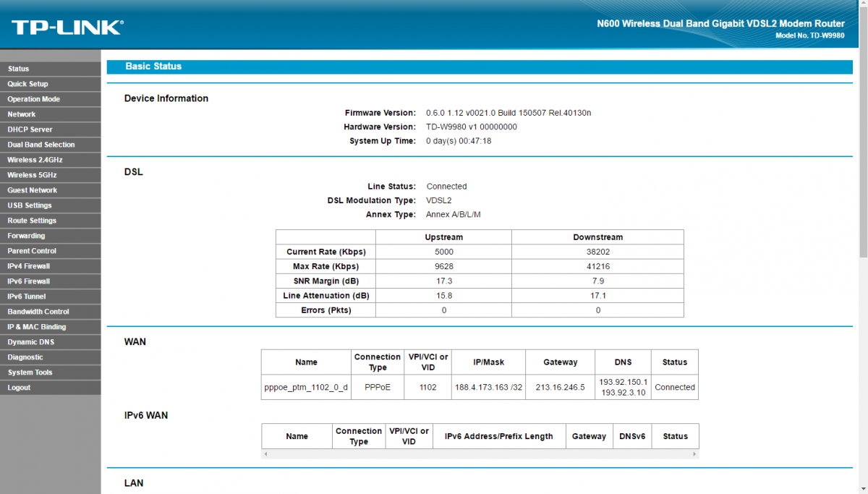The width and height of the screenshot is (868, 494).
Task: Open IPv6 Firewall settings
Action: (51, 281)
